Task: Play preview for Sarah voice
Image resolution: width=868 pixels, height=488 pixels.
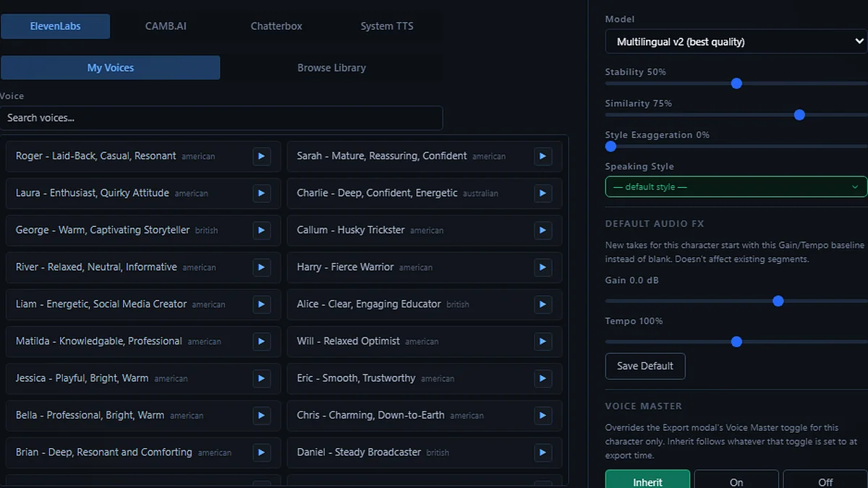Action: [542, 156]
